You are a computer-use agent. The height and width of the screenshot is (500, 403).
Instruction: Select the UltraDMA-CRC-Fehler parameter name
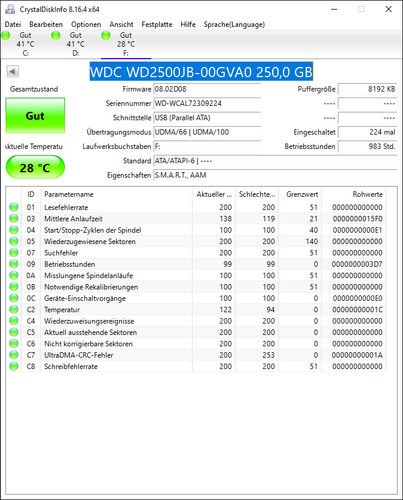pos(79,355)
